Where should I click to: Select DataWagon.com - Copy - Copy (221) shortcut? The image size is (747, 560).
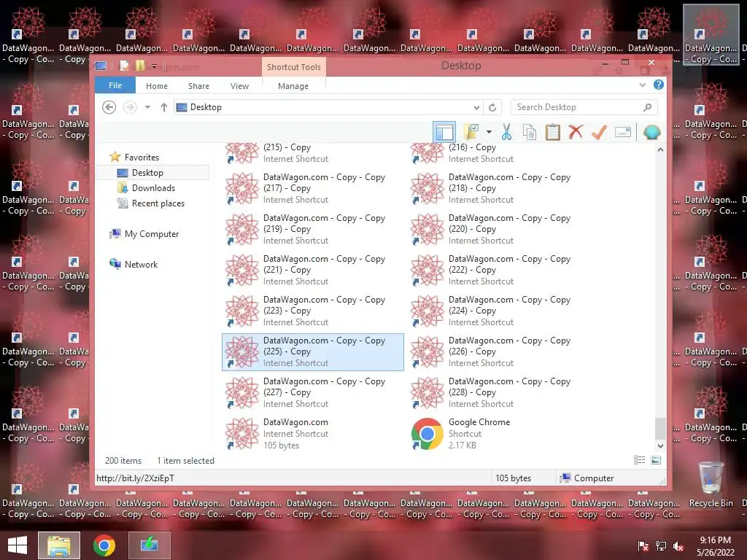click(312, 271)
